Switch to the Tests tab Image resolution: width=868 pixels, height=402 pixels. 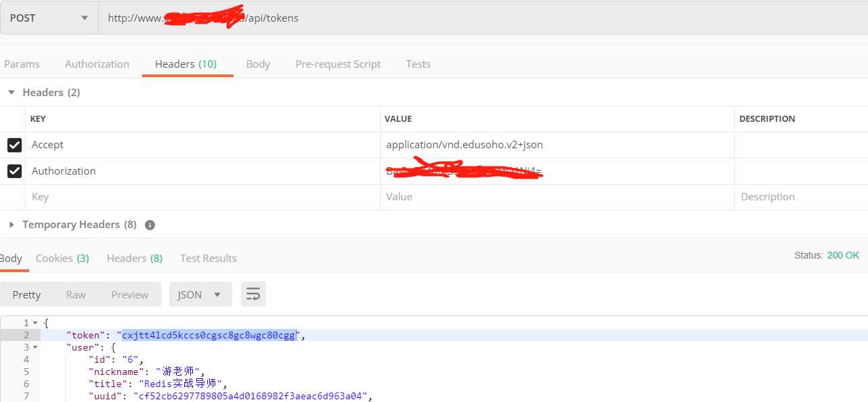tap(418, 64)
